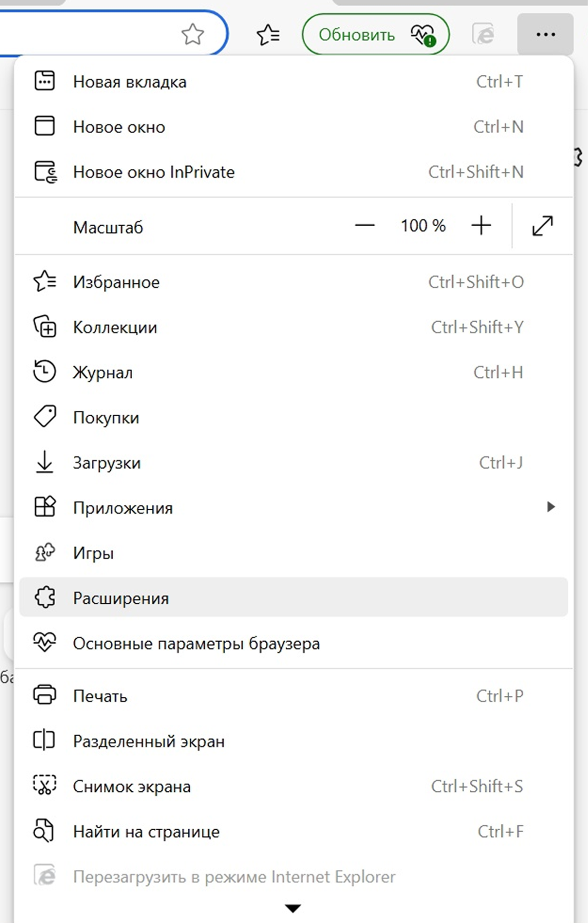
Task: Click the Коллекции collections icon
Action: [45, 327]
